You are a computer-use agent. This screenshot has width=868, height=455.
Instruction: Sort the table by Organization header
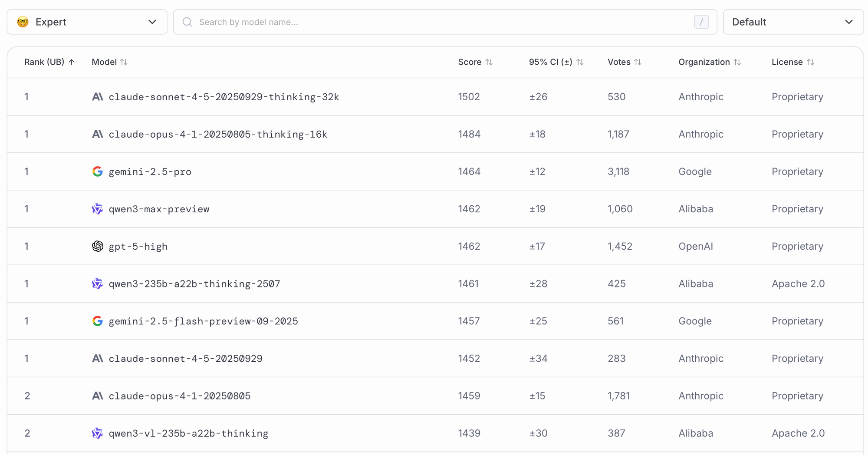tap(709, 62)
